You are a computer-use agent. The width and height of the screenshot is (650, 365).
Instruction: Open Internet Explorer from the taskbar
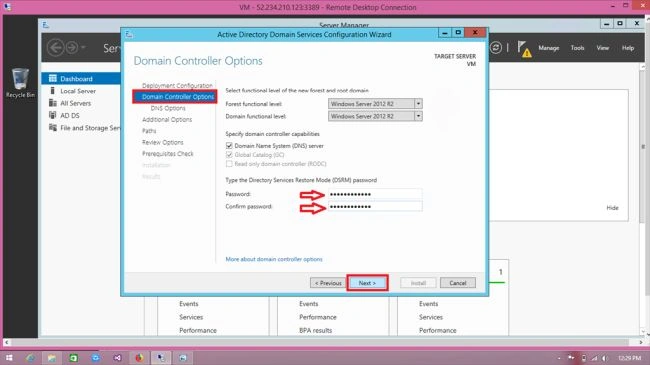point(30,358)
